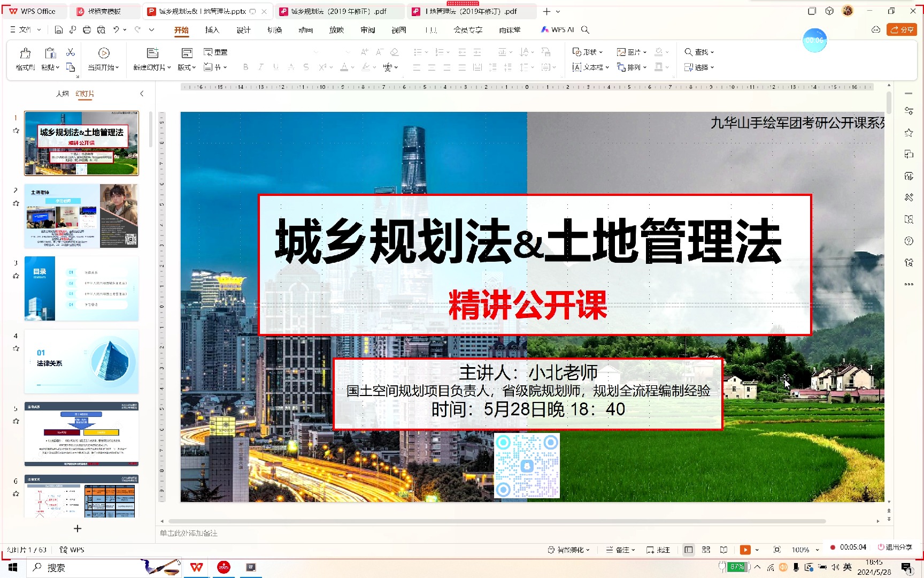Toggle Italic formatting
The image size is (924, 578).
[x=261, y=67]
